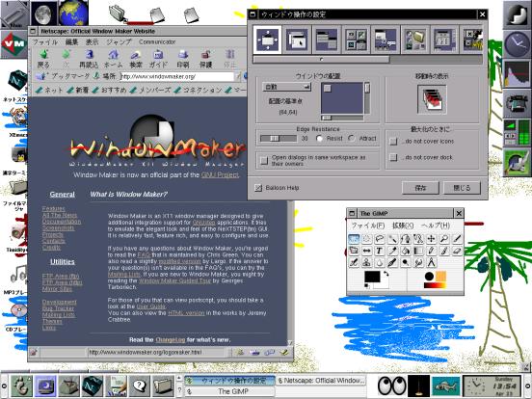Click Netscape Search (検索) toolbar icon
The height and width of the screenshot is (399, 532).
tap(136, 59)
